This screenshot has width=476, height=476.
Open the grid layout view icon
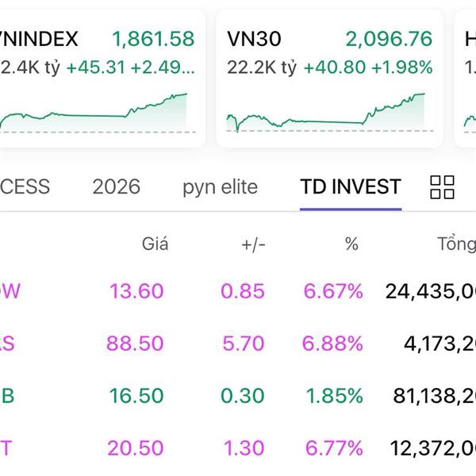point(442,187)
